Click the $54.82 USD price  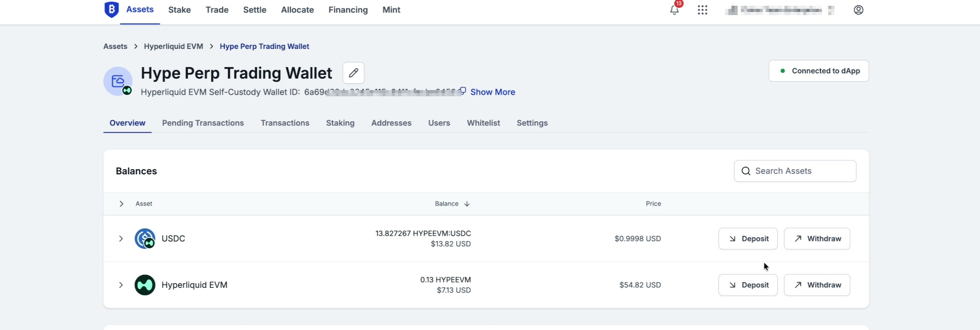640,285
